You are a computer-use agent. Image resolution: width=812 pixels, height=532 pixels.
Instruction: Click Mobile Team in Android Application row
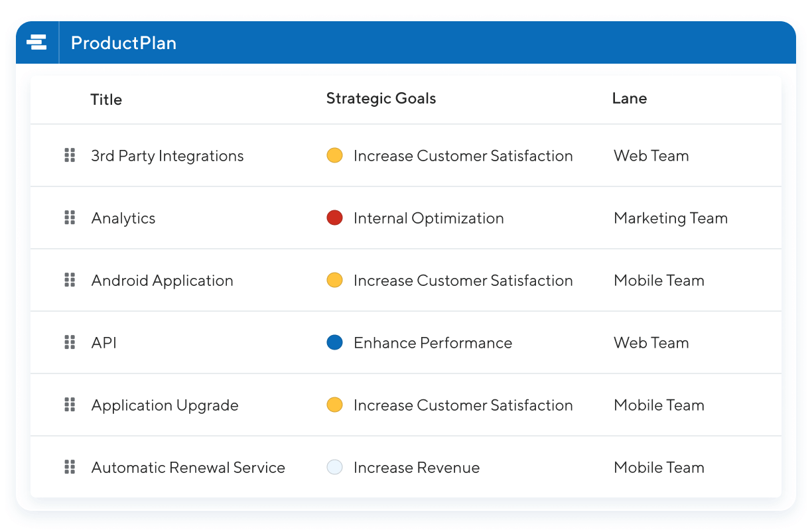coord(659,281)
